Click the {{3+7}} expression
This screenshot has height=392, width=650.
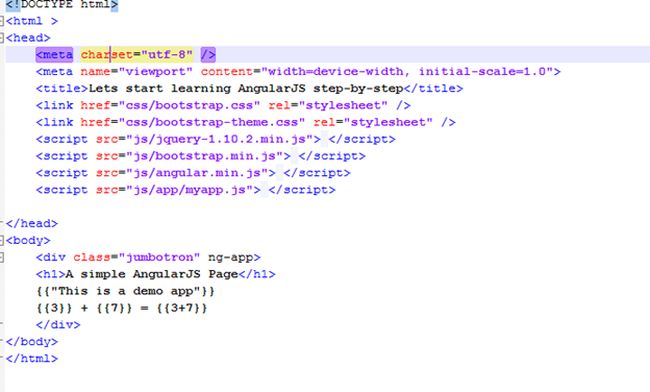point(182,308)
